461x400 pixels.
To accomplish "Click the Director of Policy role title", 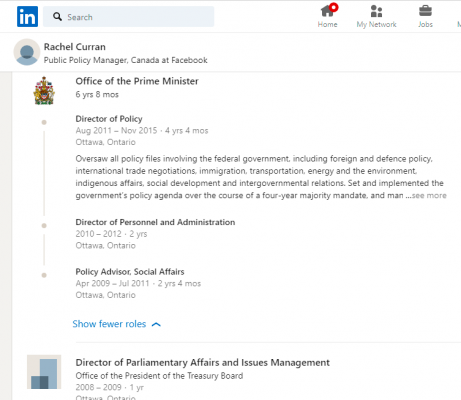I will 109,119.
